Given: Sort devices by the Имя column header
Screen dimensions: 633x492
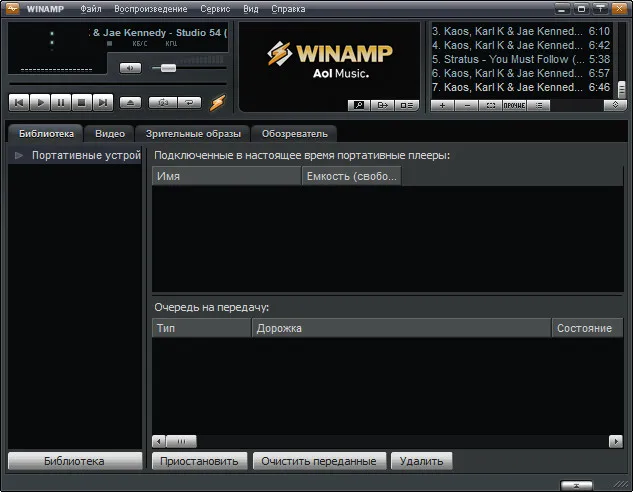Looking at the screenshot, I should (226, 176).
